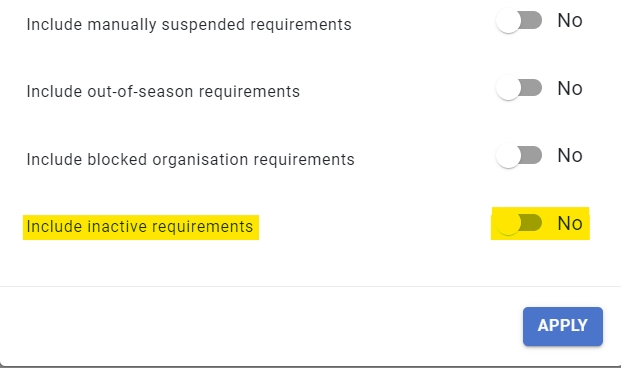Click the 'Include blocked organisation requirements' text
The width and height of the screenshot is (621, 368).
click(190, 160)
